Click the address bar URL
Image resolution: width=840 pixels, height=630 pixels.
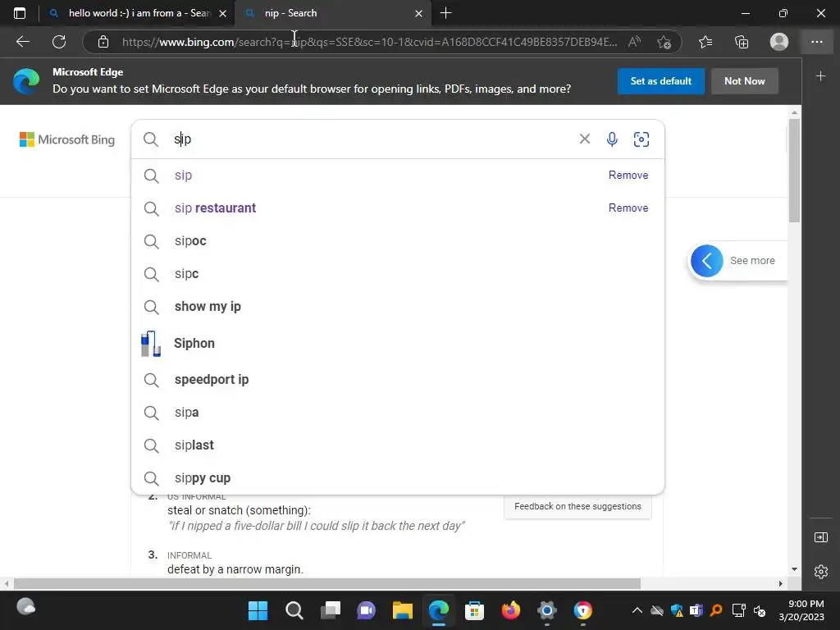(x=369, y=42)
